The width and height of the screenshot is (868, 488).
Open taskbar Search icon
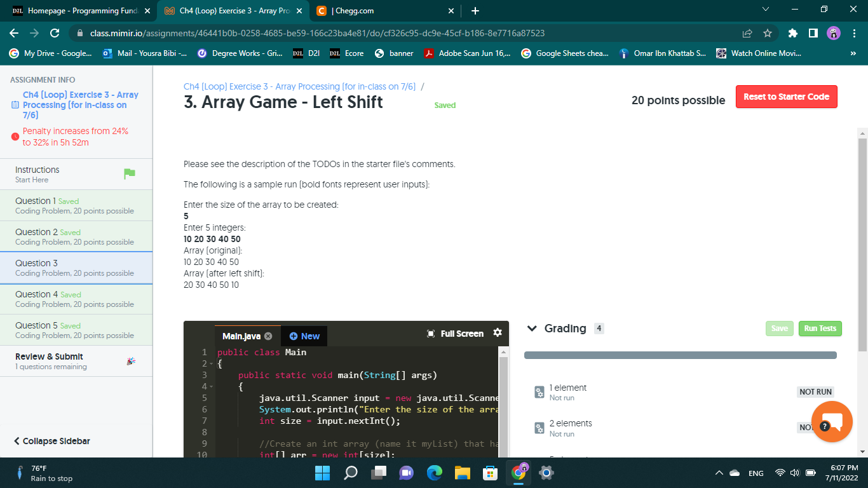coord(351,473)
